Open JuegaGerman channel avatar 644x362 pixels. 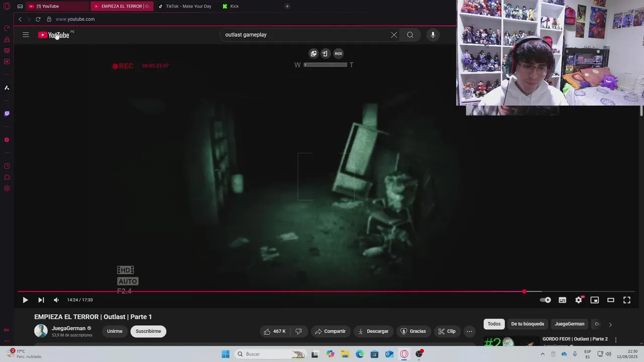[41, 331]
